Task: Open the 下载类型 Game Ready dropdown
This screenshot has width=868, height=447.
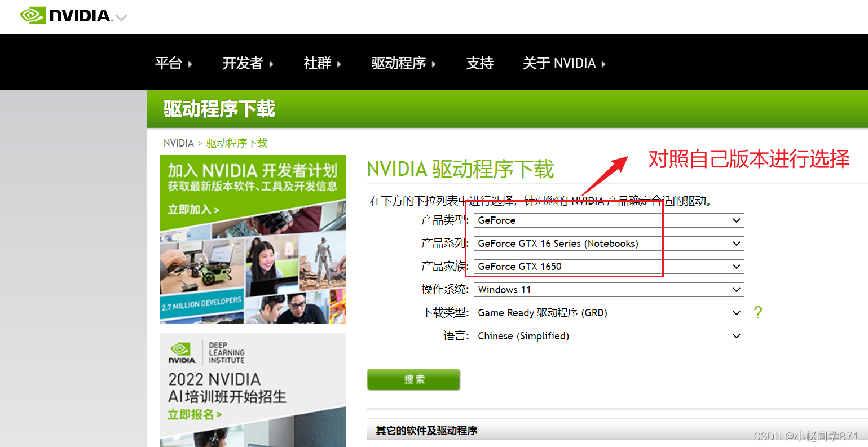Action: pos(609,313)
